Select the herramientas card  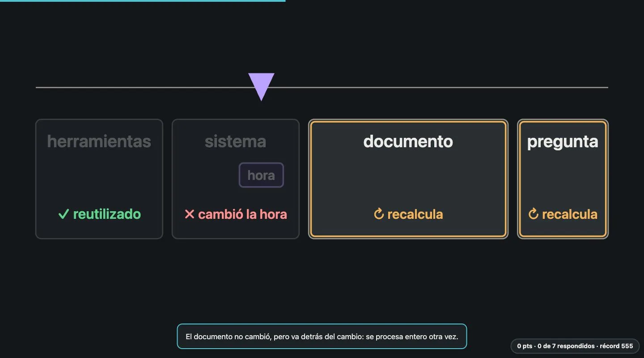click(99, 179)
